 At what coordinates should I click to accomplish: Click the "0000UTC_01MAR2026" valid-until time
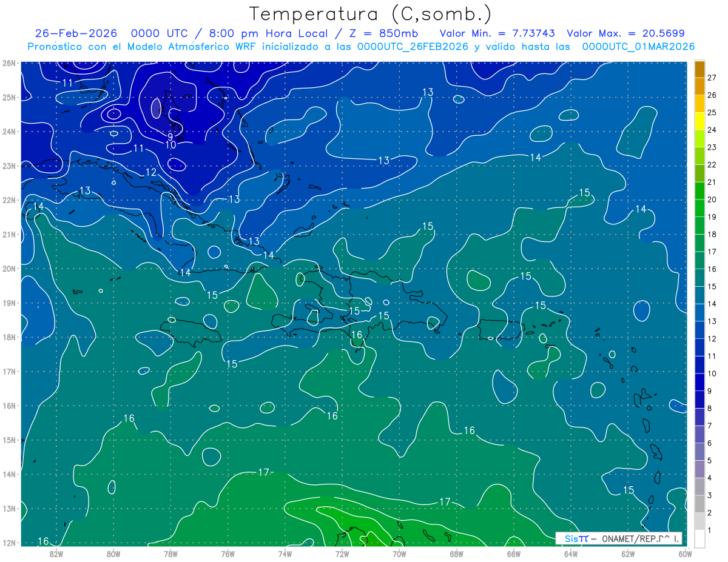click(x=638, y=47)
